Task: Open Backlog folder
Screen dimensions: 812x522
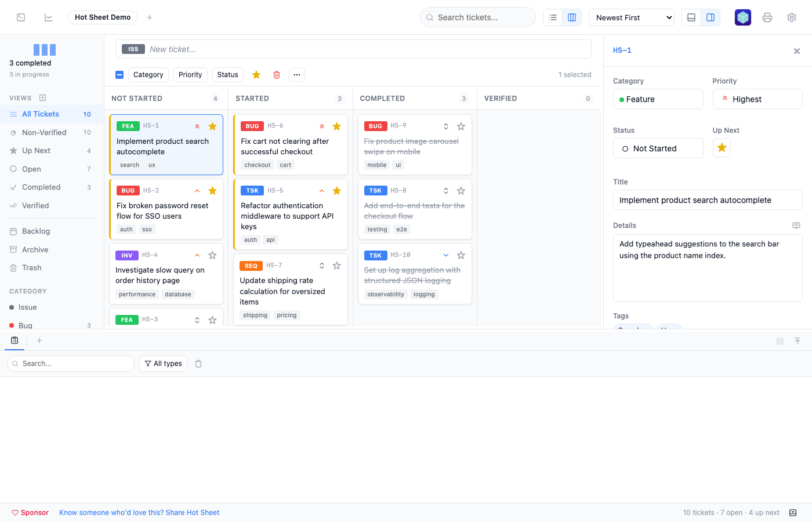Action: (51, 231)
